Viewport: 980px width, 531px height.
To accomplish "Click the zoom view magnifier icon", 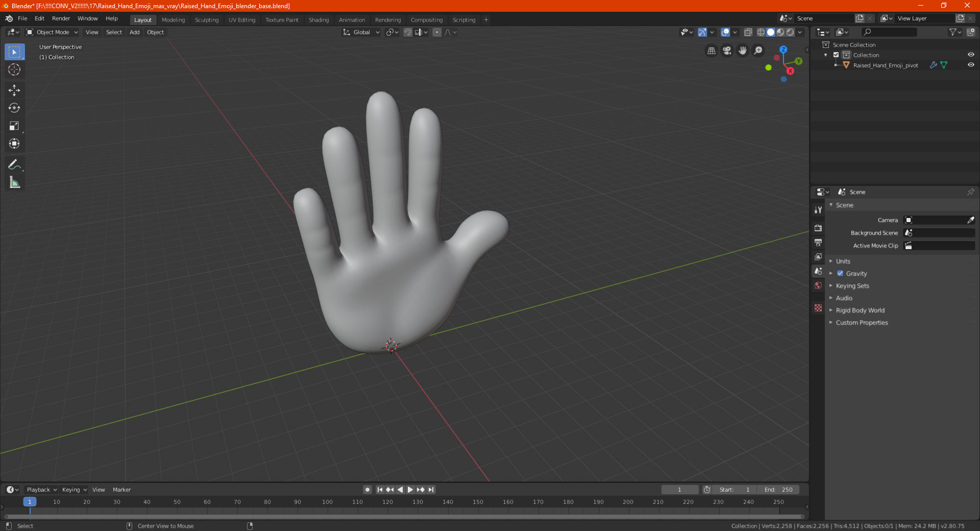I will coord(758,51).
